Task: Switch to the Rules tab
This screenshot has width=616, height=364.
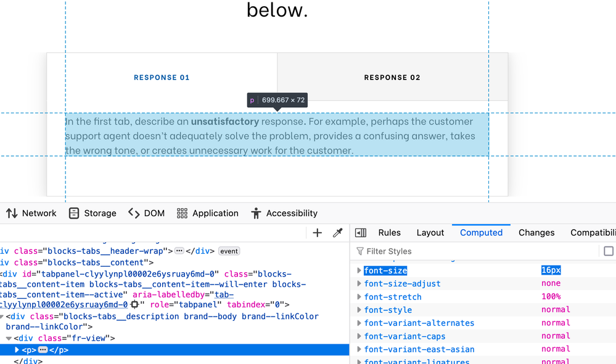Action: click(389, 233)
